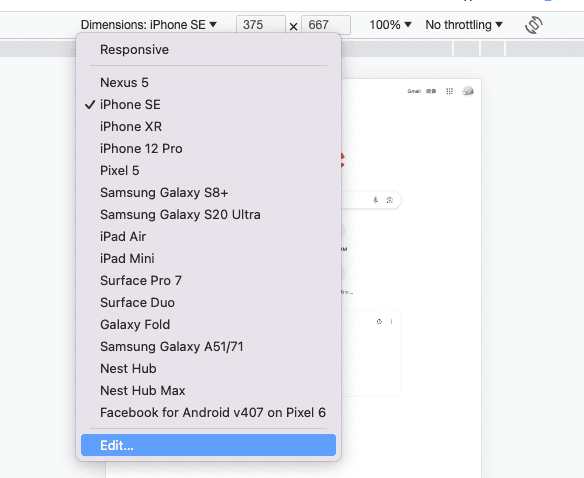584x478 pixels.
Task: Select Facebook for Android v407 on Pixel 6
Action: (x=208, y=412)
